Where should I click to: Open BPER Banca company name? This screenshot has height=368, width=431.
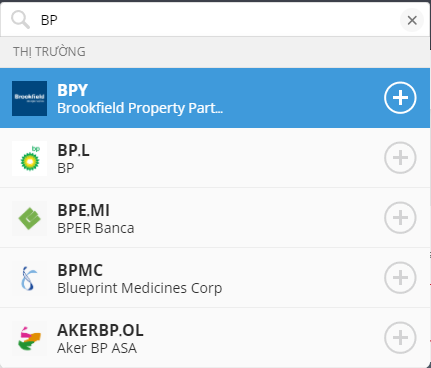pos(96,228)
